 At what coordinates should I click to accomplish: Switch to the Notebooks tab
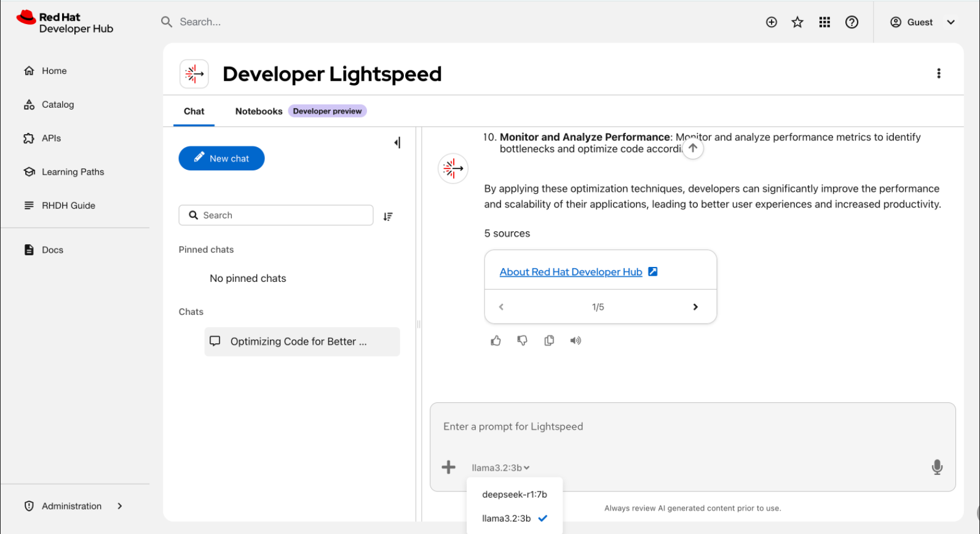coord(259,111)
